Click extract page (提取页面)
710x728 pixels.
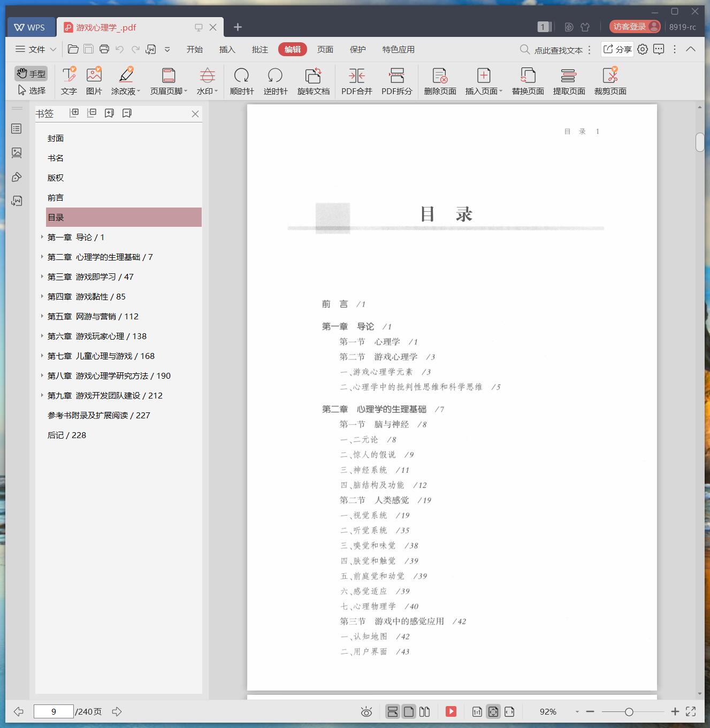(x=569, y=81)
